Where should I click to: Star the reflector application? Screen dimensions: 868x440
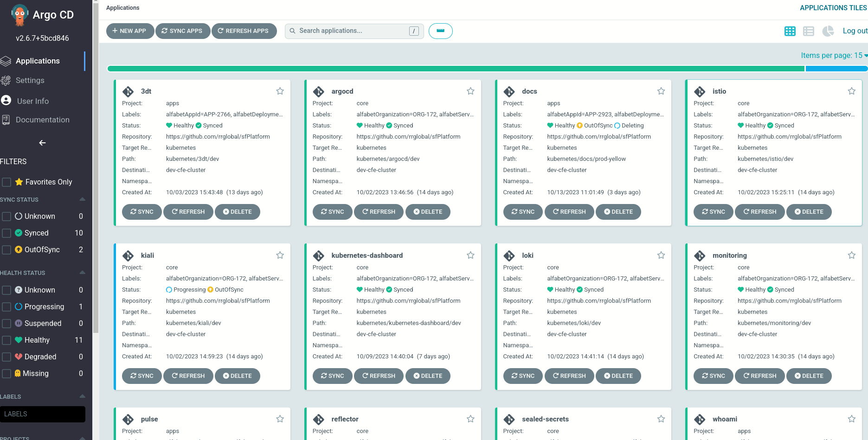tap(470, 419)
